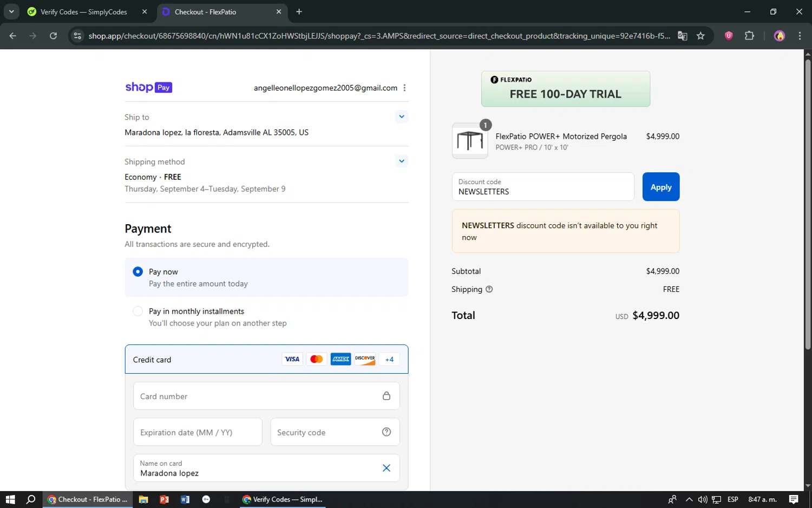Image resolution: width=812 pixels, height=508 pixels.
Task: Open the Chrome profile avatar
Action: 780,36
